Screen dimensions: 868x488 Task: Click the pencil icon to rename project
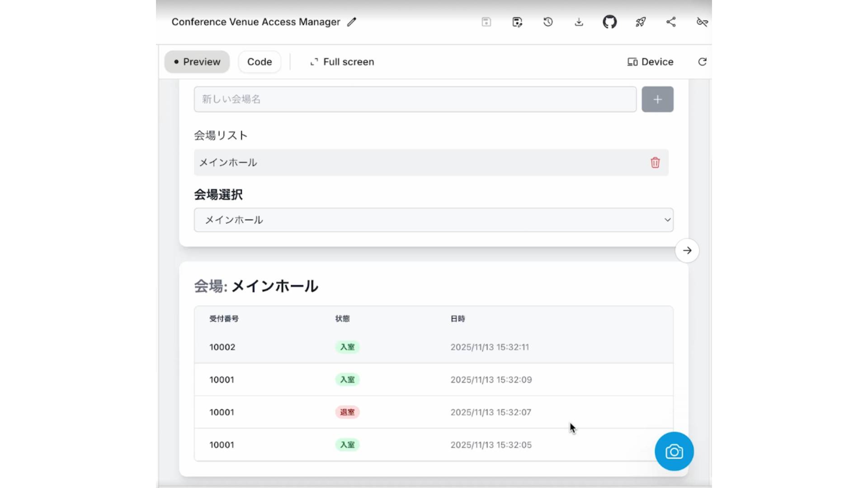[352, 22]
